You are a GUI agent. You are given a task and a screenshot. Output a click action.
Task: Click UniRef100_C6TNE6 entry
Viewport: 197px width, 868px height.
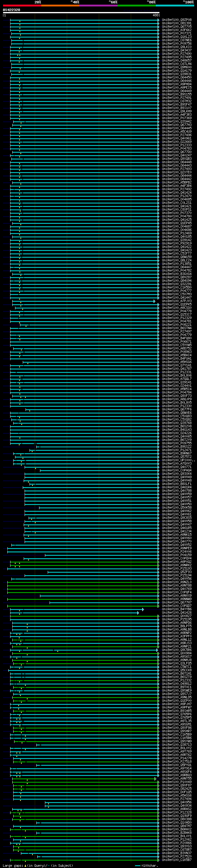pos(177,40)
